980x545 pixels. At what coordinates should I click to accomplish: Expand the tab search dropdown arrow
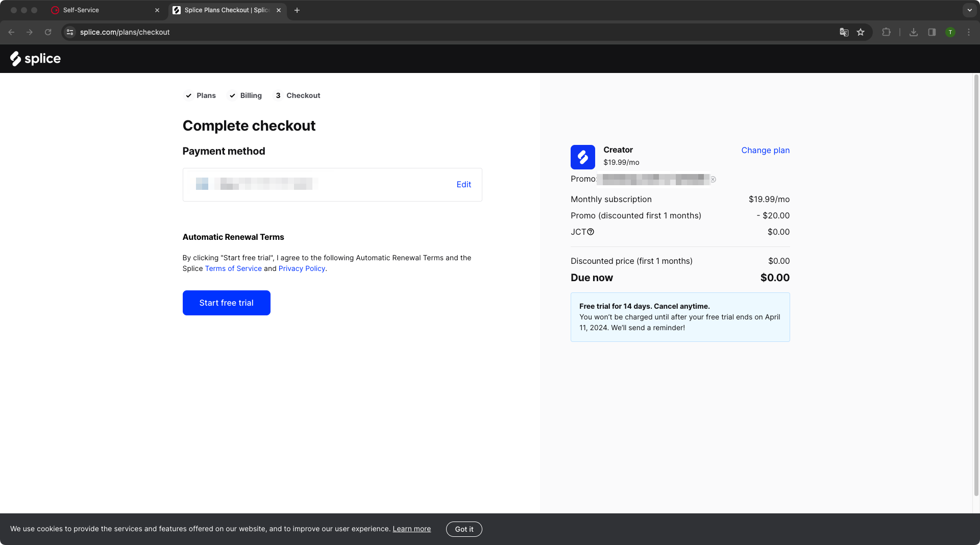(969, 10)
